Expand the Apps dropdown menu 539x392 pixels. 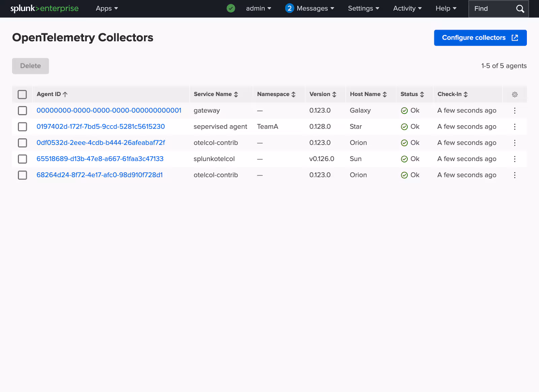(x=107, y=8)
